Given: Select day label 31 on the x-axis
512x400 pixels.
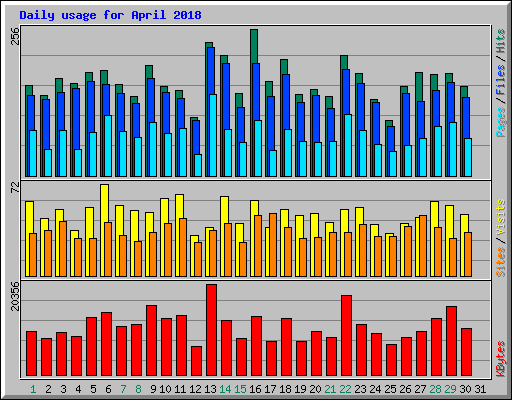Looking at the screenshot, I should [x=480, y=389].
